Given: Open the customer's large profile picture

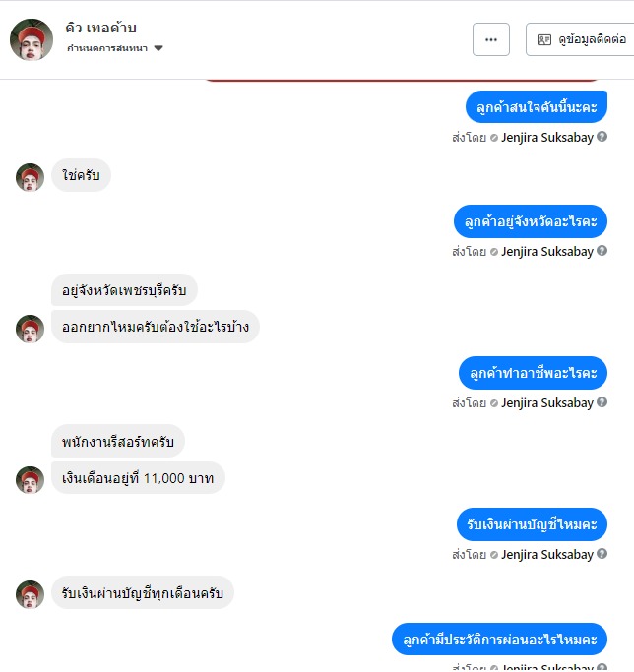Looking at the screenshot, I should (32, 39).
